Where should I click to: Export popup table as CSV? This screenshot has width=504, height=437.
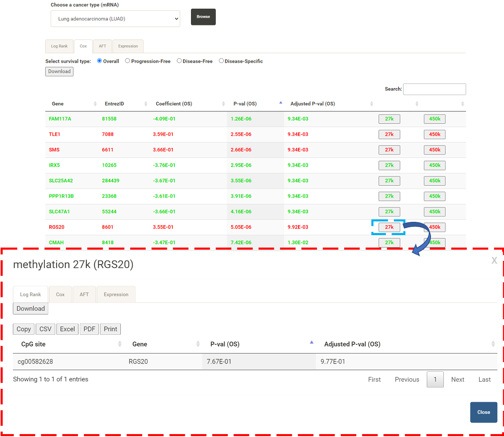click(x=45, y=329)
